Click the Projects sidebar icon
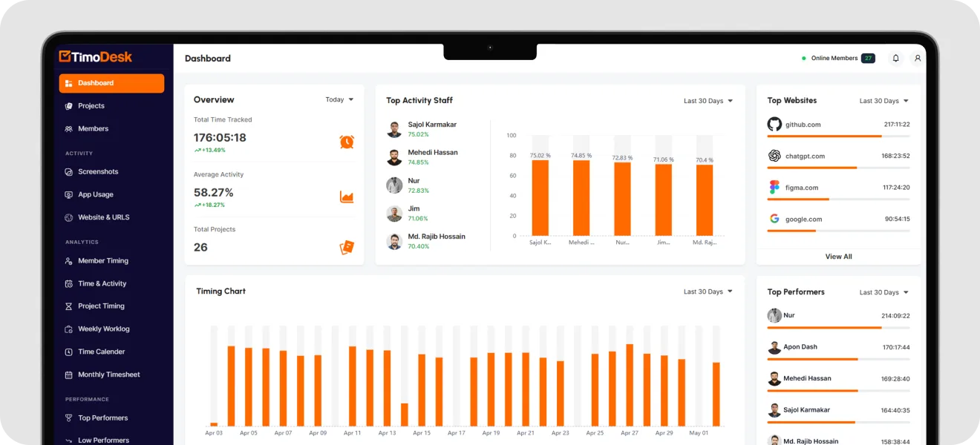Screen dimensions: 980x445 click(68, 106)
